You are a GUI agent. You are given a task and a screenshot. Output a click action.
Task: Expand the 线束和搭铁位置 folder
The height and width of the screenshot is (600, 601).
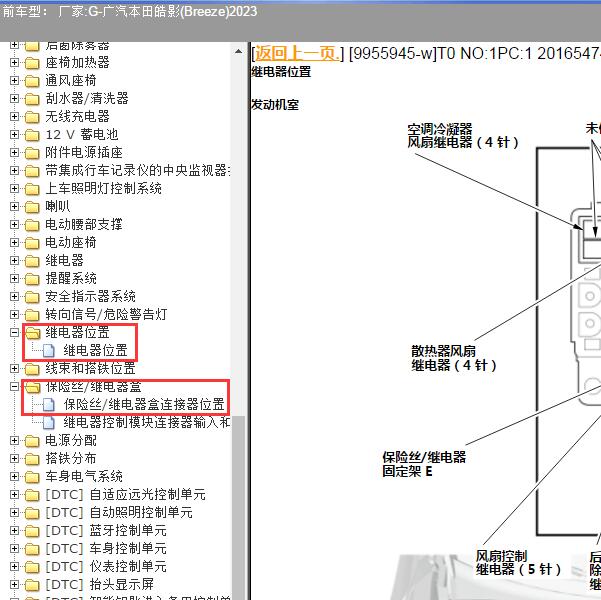(15, 368)
